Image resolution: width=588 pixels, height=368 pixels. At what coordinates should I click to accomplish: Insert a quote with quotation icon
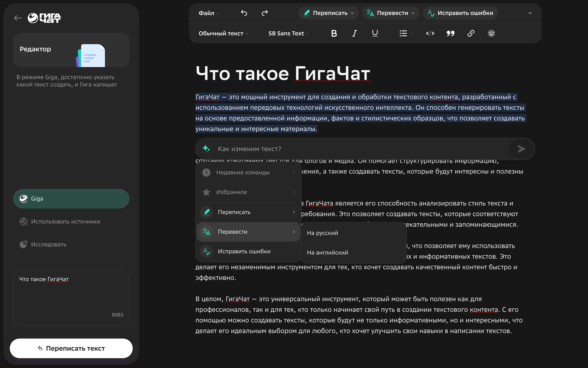[450, 33]
